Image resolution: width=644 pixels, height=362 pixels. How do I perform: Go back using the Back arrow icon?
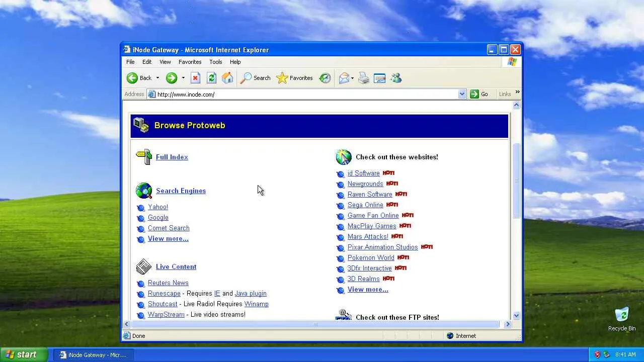pyautogui.click(x=132, y=78)
